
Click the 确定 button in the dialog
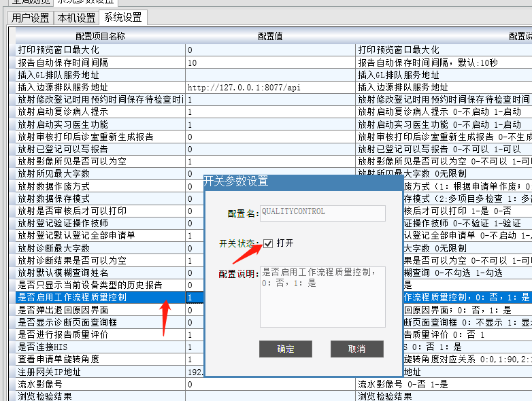click(286, 349)
